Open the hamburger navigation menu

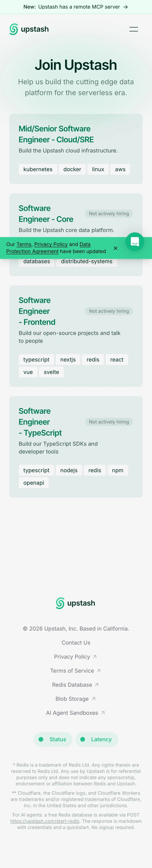tap(133, 29)
